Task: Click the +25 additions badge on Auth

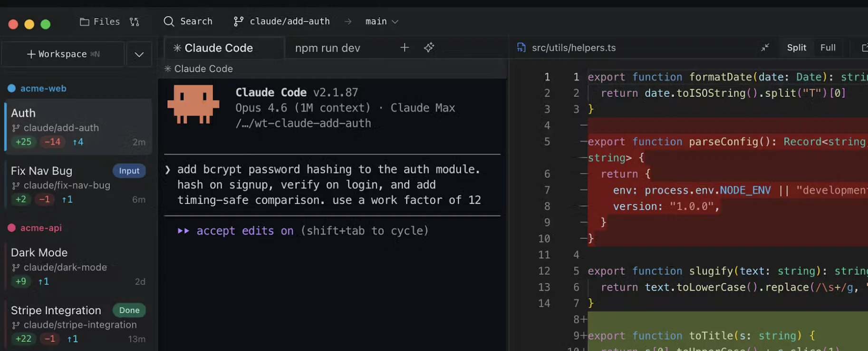Action: pyautogui.click(x=23, y=142)
